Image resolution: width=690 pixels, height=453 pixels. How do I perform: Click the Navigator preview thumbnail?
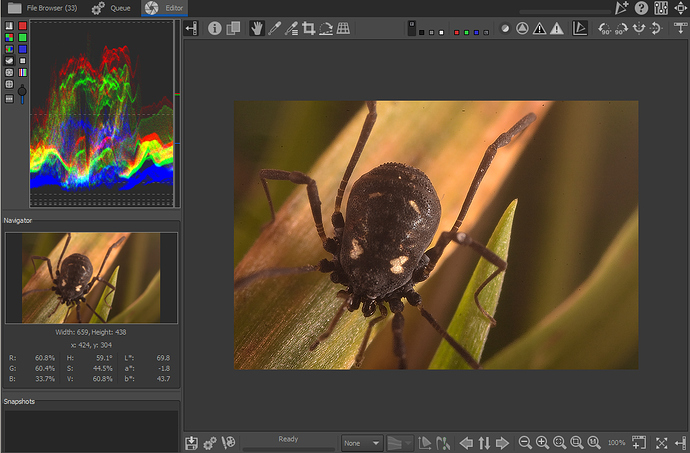(91, 278)
